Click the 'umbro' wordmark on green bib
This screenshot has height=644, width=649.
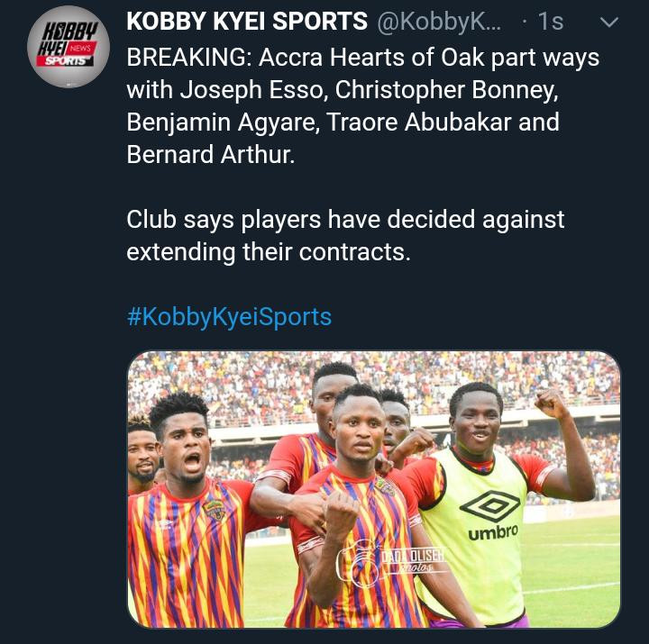coord(493,532)
